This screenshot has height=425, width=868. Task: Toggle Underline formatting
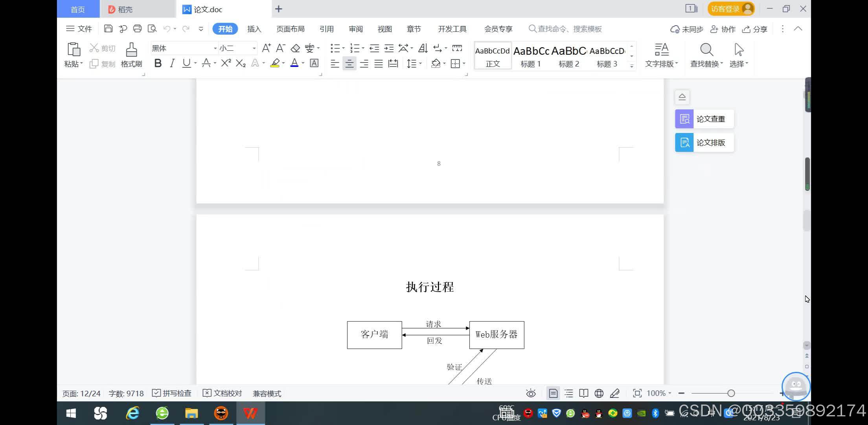[x=187, y=63]
